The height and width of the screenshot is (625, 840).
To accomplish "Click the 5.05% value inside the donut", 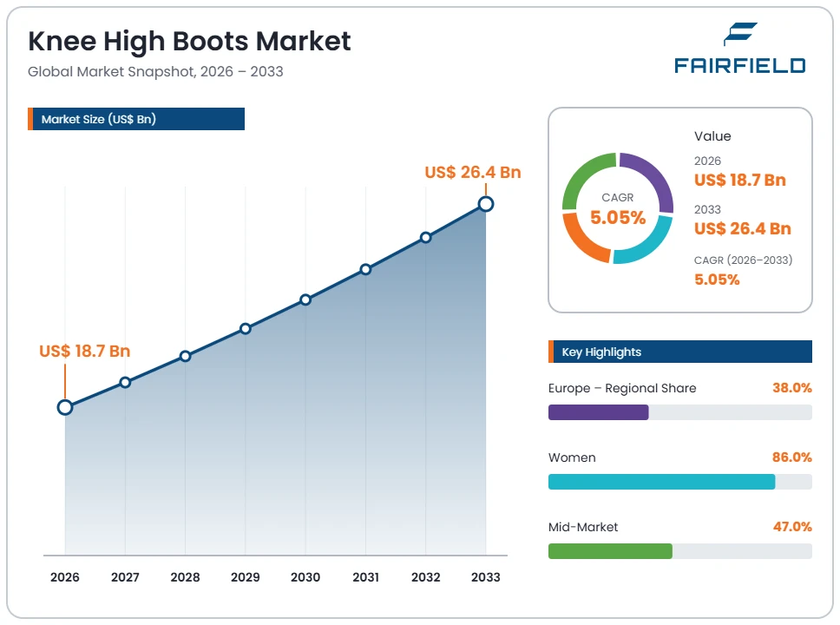I will coord(618,218).
